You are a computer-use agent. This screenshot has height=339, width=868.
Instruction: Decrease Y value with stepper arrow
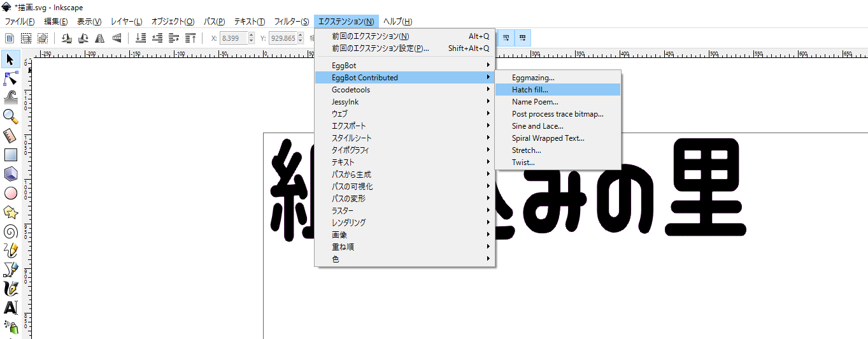click(301, 41)
